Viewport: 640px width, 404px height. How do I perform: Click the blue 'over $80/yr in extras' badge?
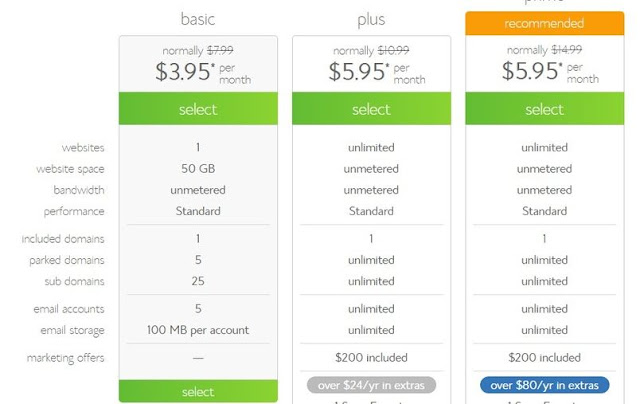(x=544, y=385)
